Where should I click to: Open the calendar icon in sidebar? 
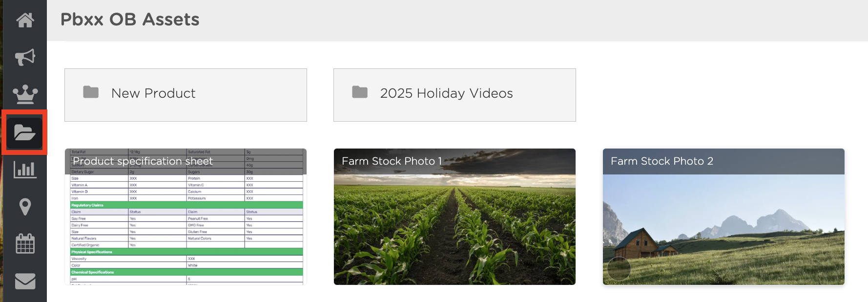[25, 243]
